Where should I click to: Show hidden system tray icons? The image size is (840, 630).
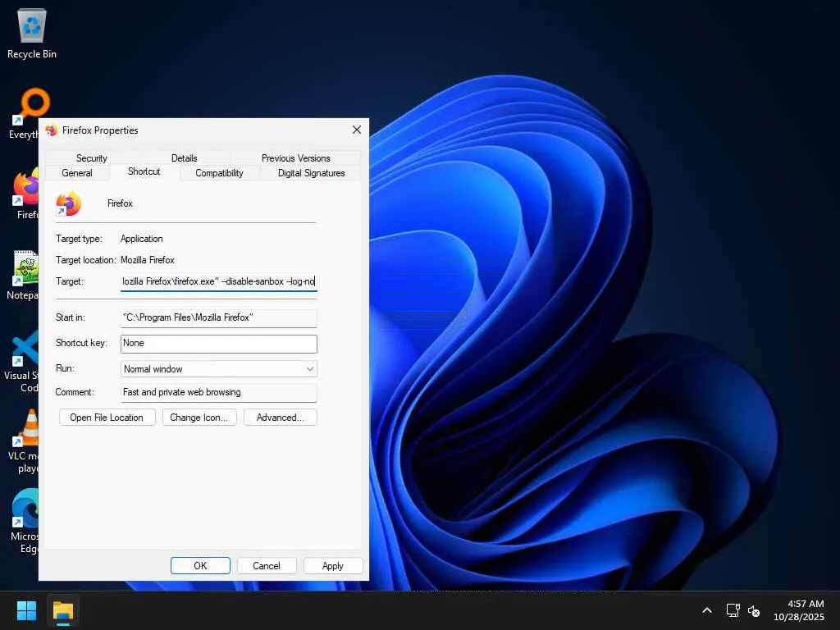click(707, 610)
